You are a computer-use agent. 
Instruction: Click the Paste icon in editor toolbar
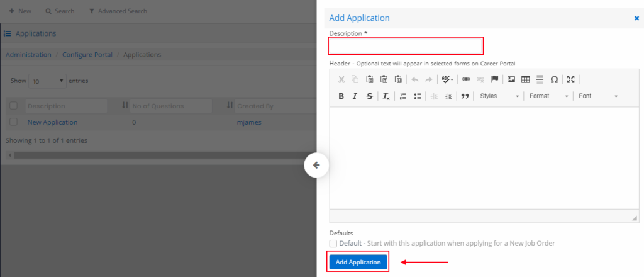tap(370, 79)
